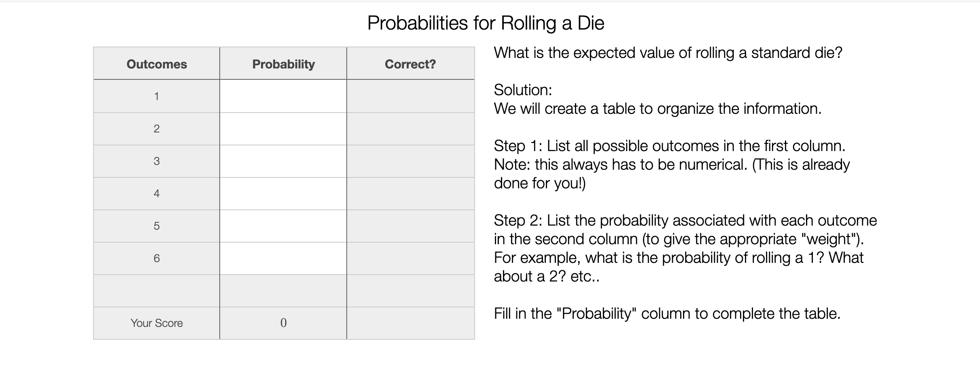Focus the probability field for outcome 5
This screenshot has height=371, width=980.
283,226
